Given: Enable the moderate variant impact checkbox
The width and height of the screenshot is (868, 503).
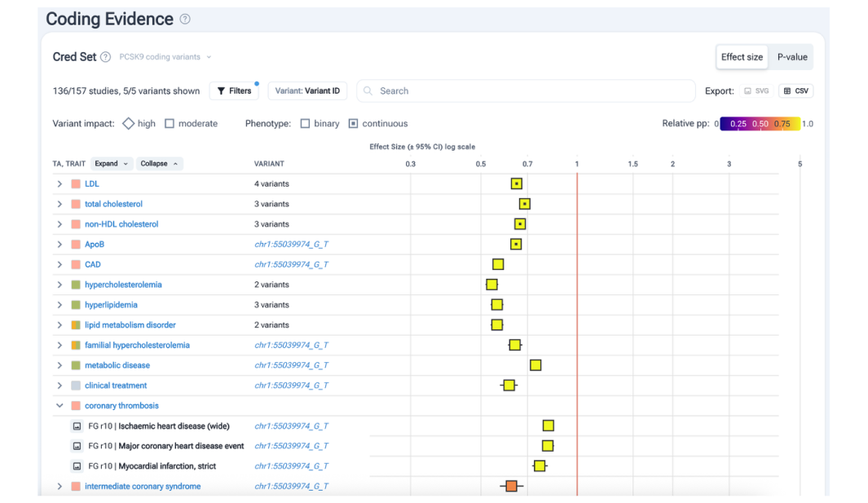Looking at the screenshot, I should [x=170, y=124].
